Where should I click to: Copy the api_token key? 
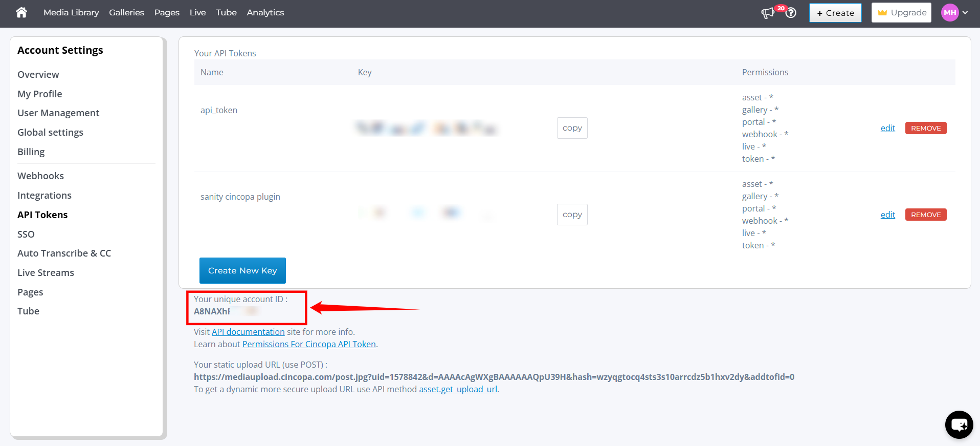[x=572, y=128]
